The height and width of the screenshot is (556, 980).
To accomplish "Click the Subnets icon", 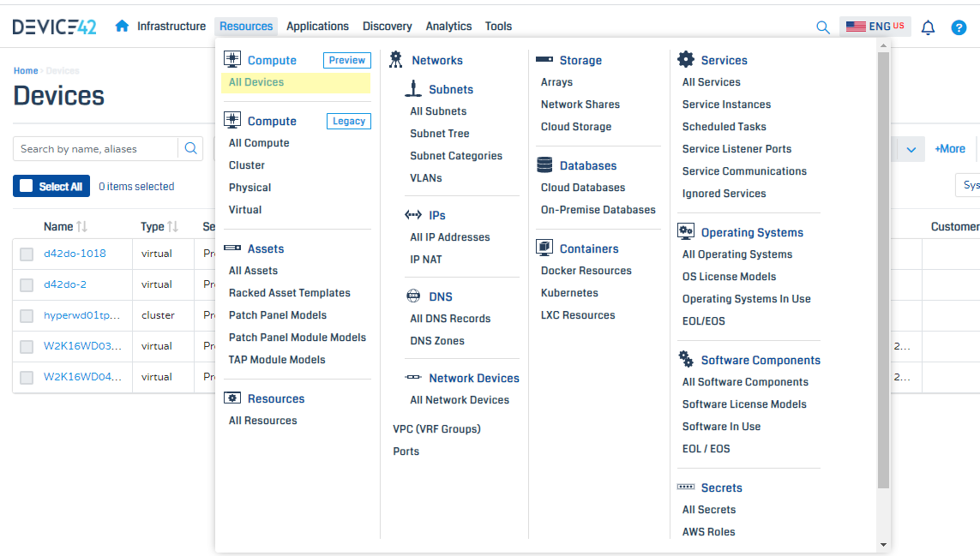I will click(413, 88).
